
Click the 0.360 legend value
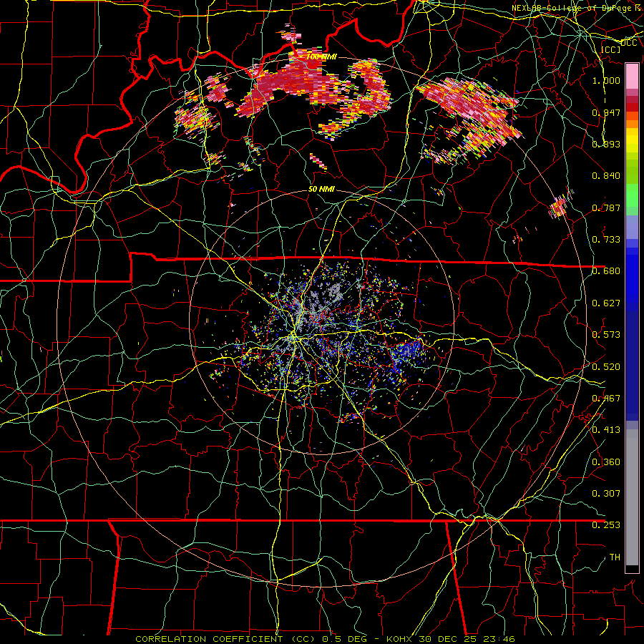pos(606,462)
